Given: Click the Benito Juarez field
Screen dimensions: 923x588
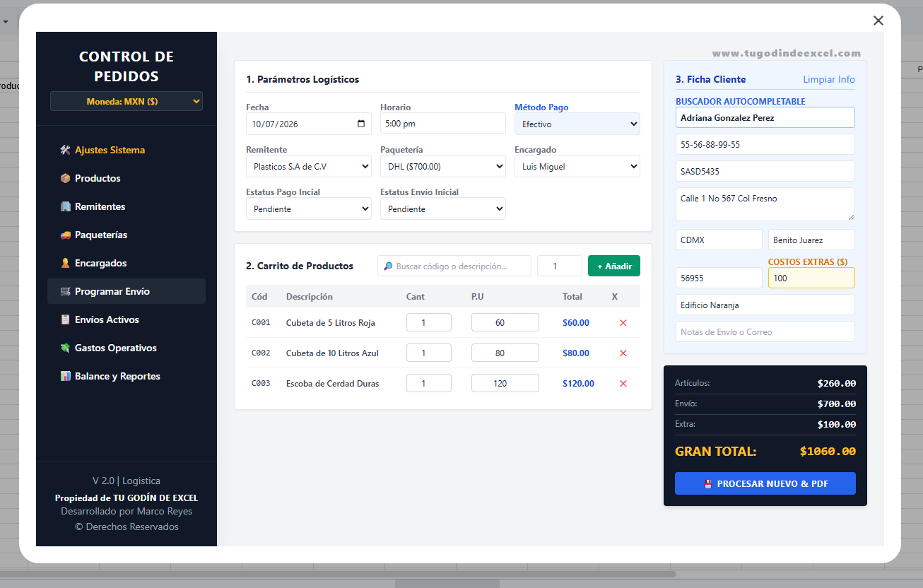Looking at the screenshot, I should pyautogui.click(x=811, y=240).
